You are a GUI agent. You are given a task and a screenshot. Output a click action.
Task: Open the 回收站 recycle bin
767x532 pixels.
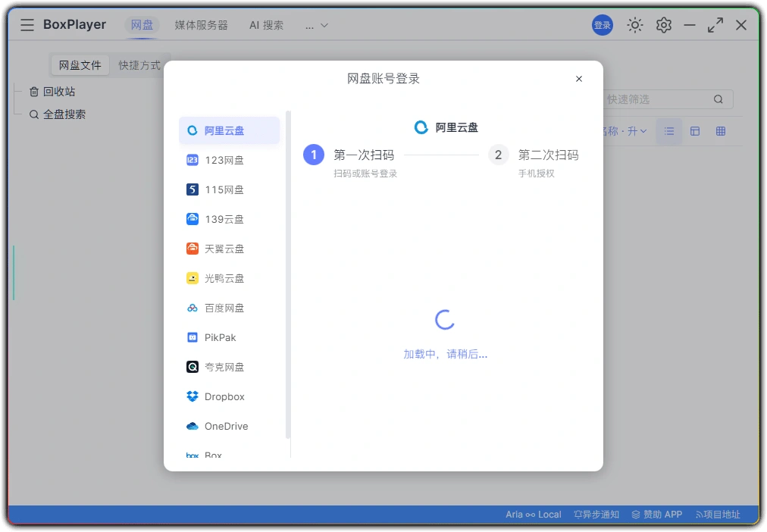[52, 92]
